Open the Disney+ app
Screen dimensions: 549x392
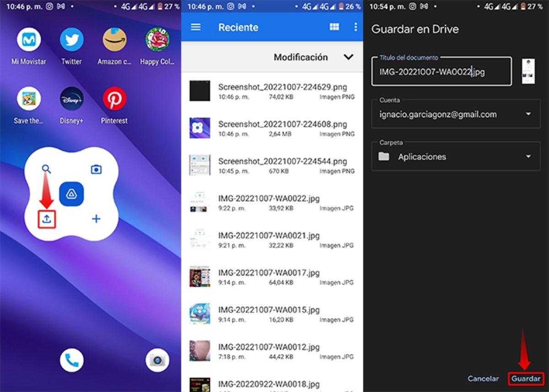pos(71,99)
